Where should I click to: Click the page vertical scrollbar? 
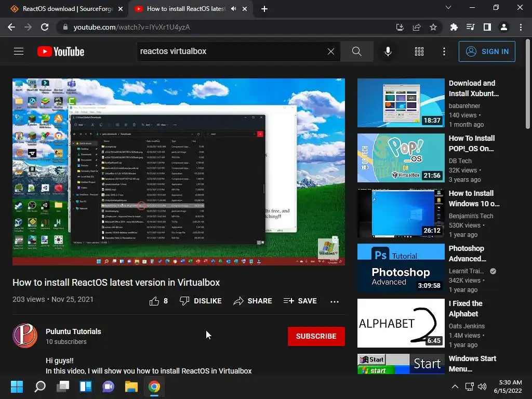(x=528, y=84)
